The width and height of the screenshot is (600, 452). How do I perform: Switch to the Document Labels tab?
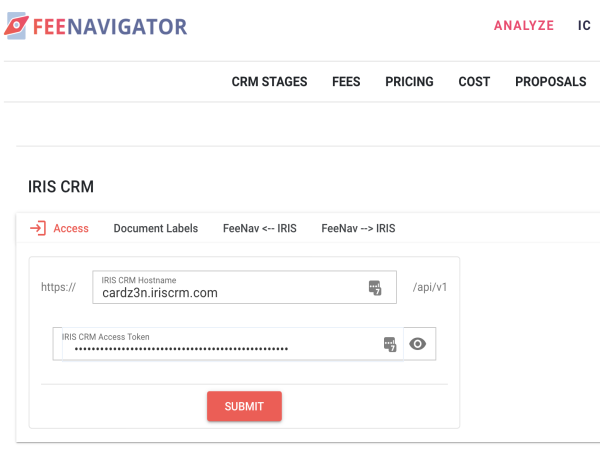(x=156, y=228)
